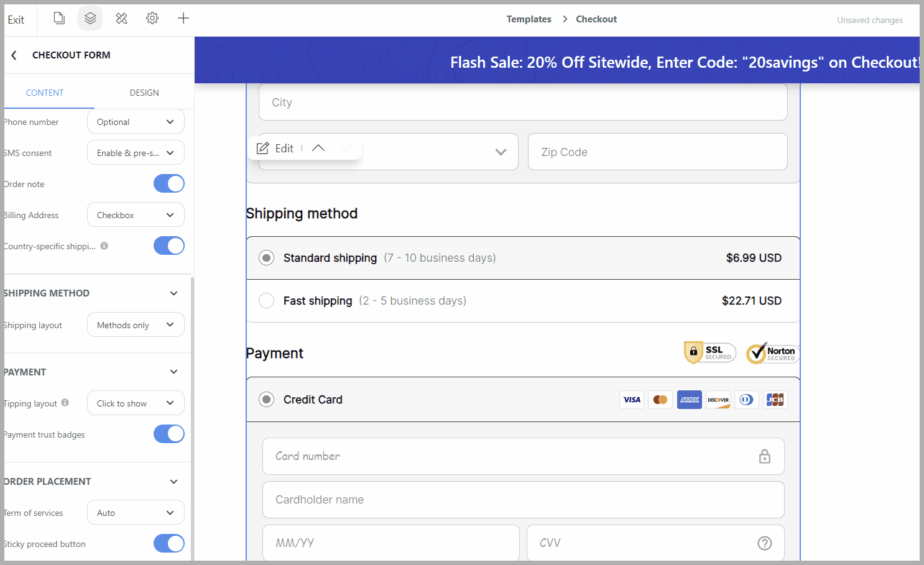Open the Shipping layout dropdown
This screenshot has width=924, height=565.
click(x=136, y=325)
